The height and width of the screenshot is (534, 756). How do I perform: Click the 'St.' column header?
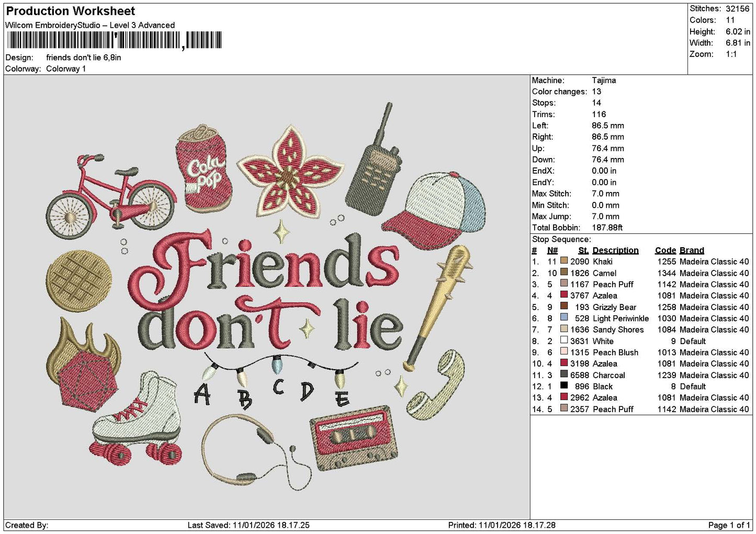click(584, 251)
